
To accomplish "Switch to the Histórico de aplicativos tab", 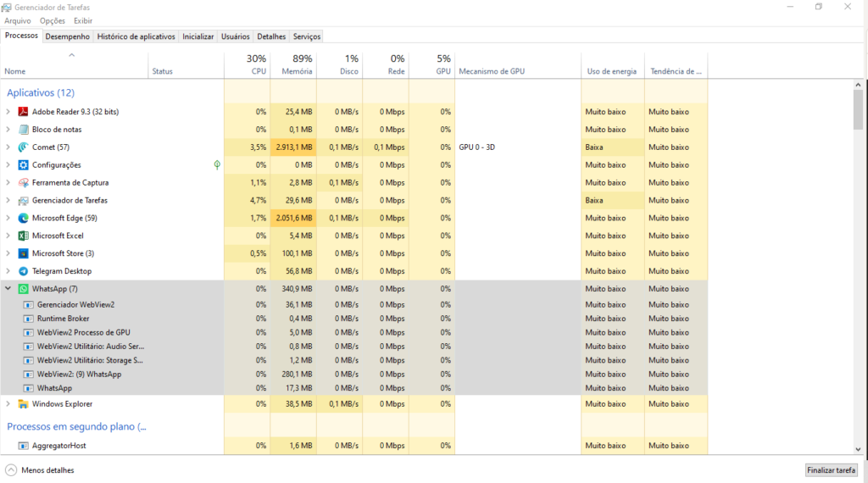I will pos(136,36).
